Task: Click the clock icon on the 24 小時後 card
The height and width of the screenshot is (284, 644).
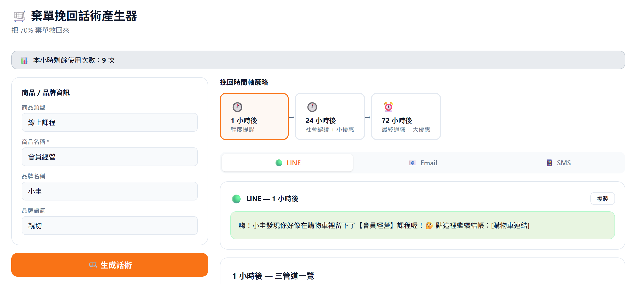Action: (312, 107)
